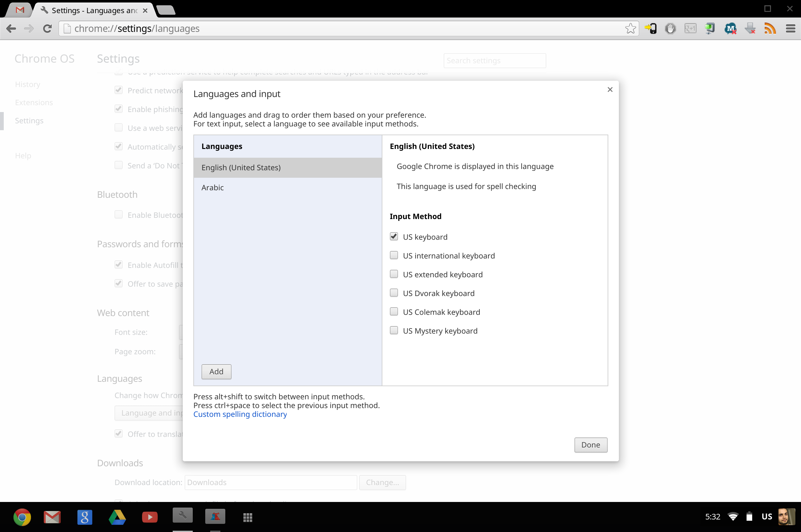Click the user avatar in the tray

786,516
